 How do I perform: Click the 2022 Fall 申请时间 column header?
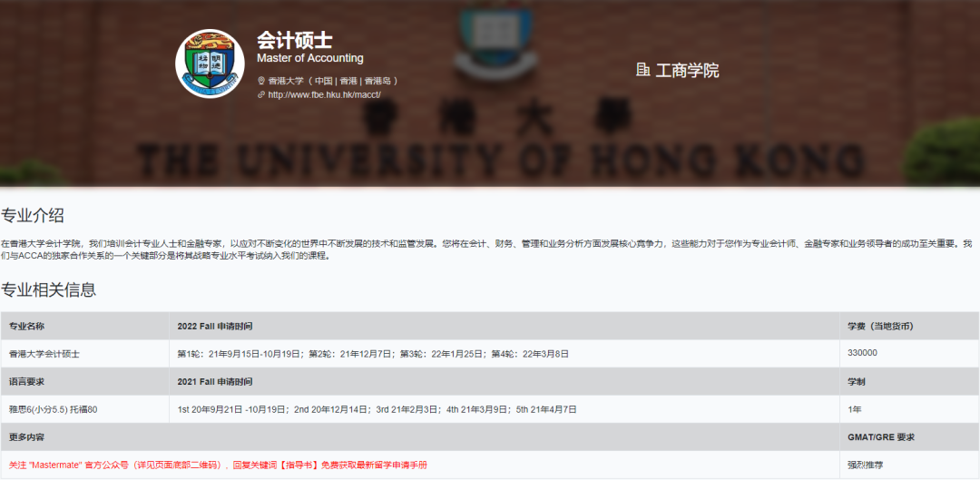[214, 326]
